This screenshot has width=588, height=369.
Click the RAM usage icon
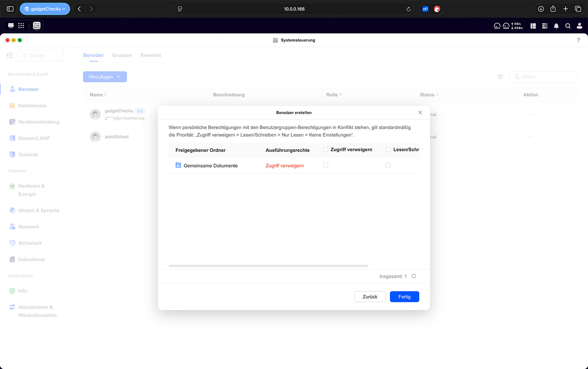(506, 26)
